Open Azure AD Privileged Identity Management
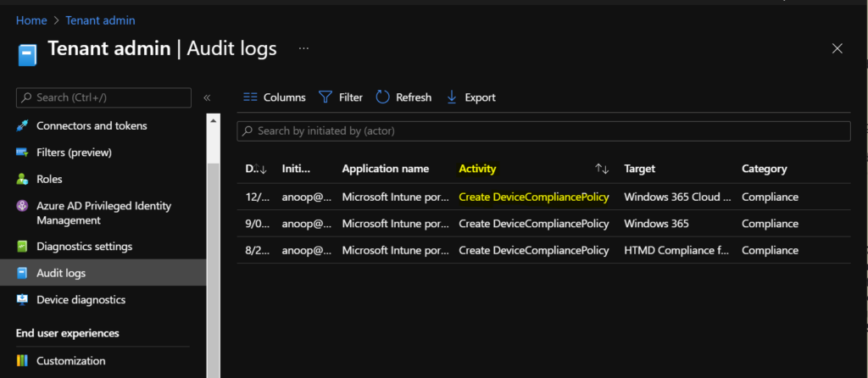This screenshot has height=378, width=868. pos(103,213)
